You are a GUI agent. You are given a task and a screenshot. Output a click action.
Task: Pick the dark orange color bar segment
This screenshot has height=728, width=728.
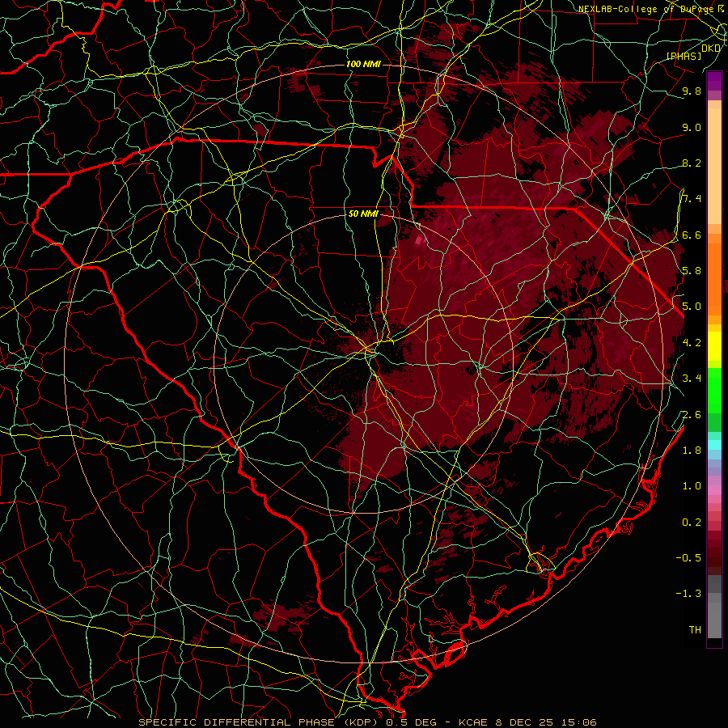click(714, 278)
